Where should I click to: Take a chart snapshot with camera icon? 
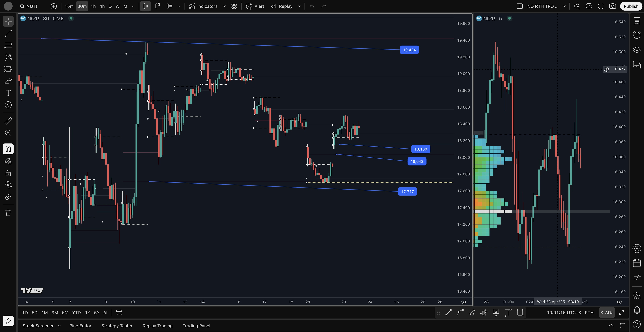click(612, 6)
